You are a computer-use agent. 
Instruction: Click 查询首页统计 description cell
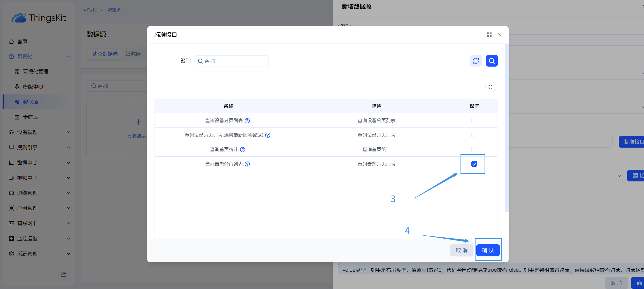[376, 149]
